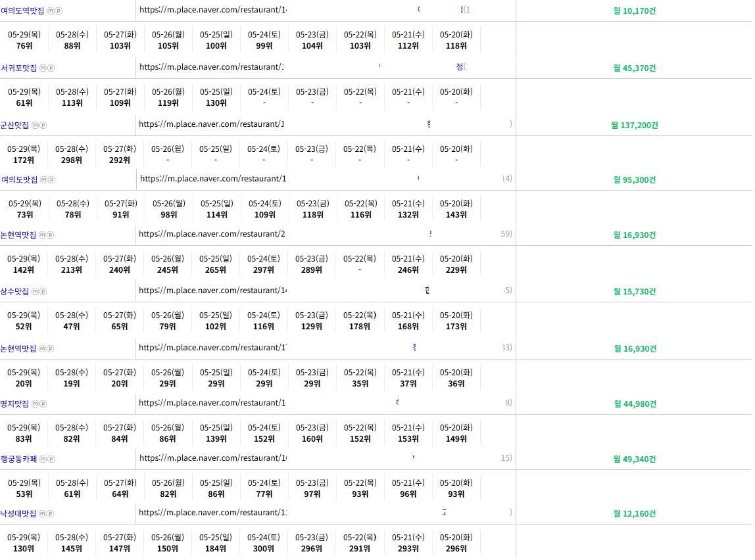Click the 'p' icon beside 여의도역맛집
The image size is (755, 560).
coord(59,11)
